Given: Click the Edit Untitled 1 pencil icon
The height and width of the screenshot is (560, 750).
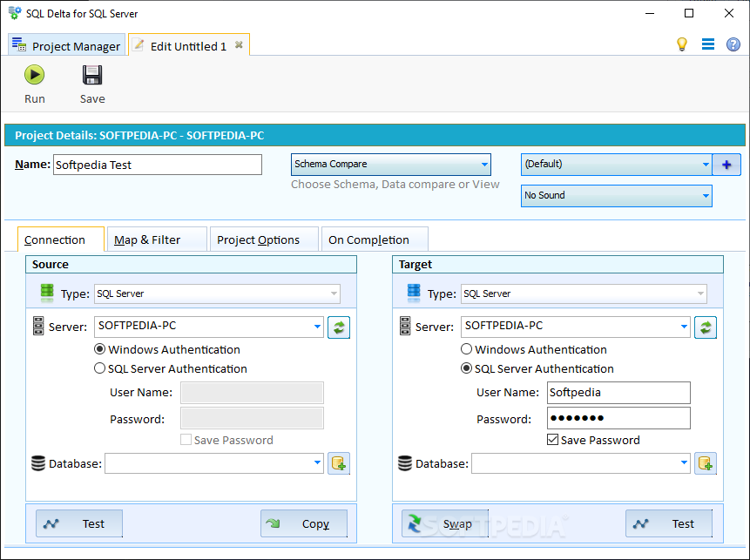Looking at the screenshot, I should [139, 45].
